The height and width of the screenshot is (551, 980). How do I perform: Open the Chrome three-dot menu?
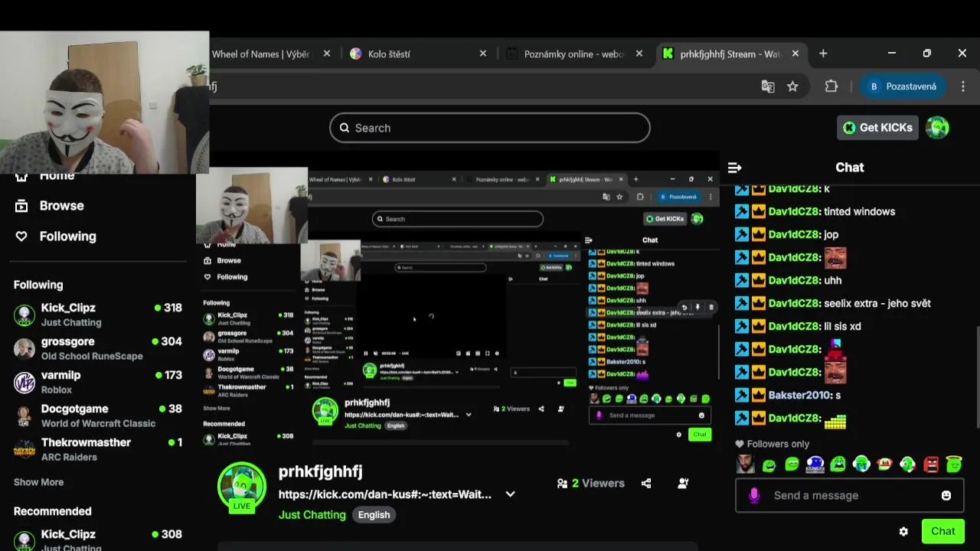[x=962, y=86]
